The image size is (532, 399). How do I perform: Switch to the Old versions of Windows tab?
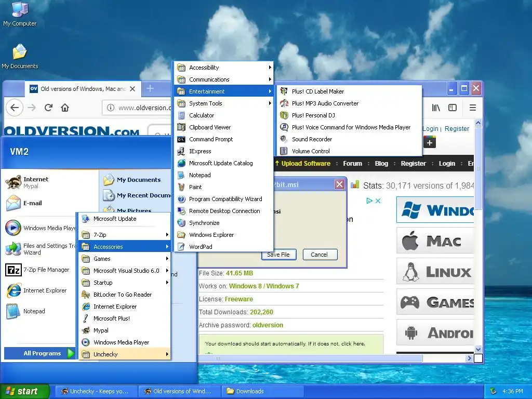point(83,89)
